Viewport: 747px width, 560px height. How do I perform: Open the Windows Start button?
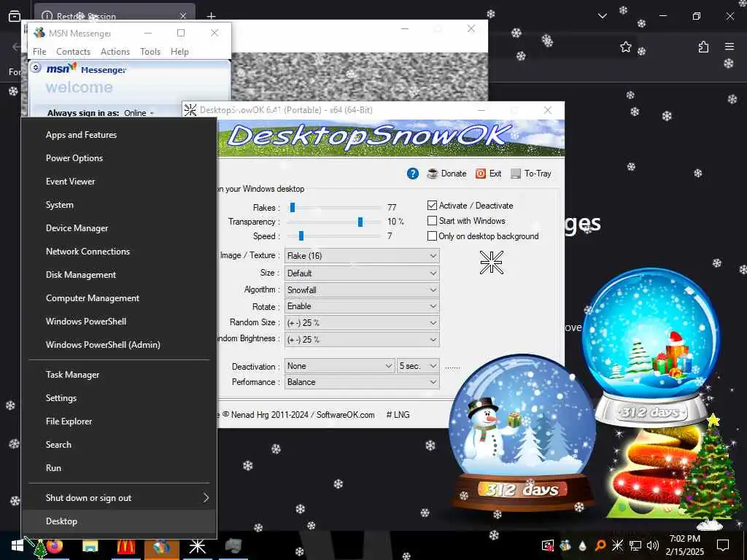tap(18, 545)
